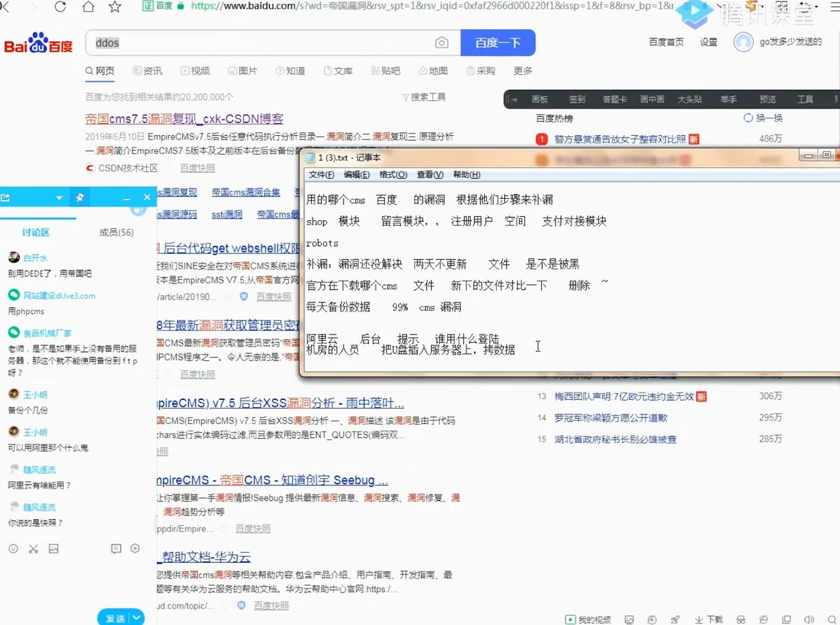840x625 pixels.
Task: Refresh the hot list with 换一换
Action: tap(763, 118)
